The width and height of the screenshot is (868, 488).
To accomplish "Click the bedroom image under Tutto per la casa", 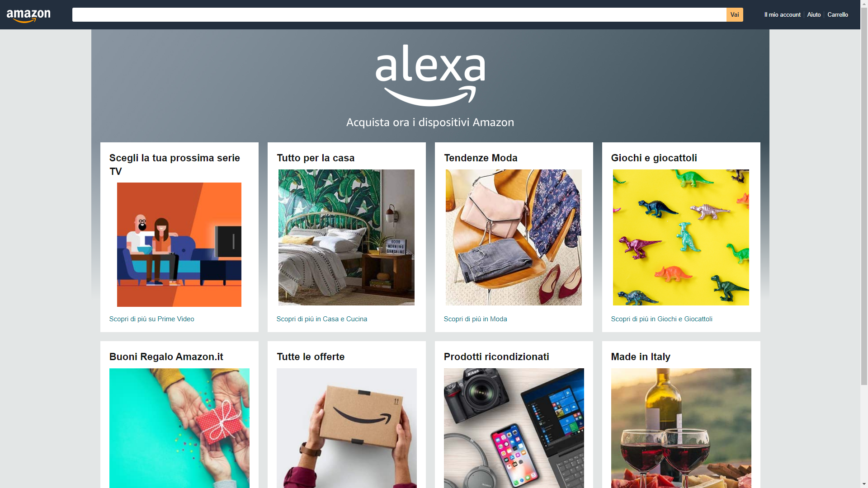I will pos(346,237).
